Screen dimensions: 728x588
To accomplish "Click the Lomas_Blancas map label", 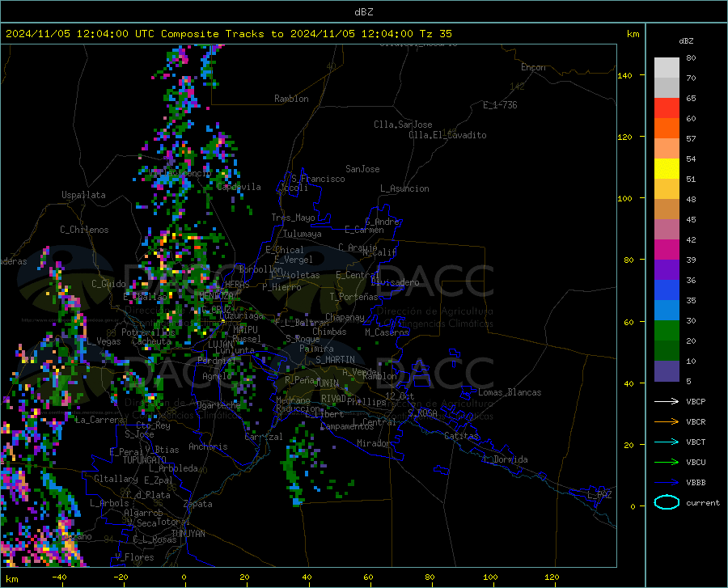I will coord(510,392).
